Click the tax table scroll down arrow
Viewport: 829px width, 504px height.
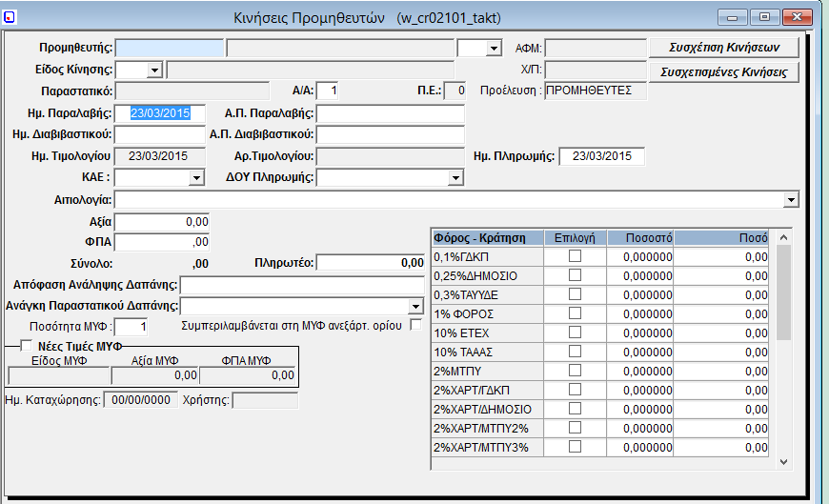tap(783, 462)
